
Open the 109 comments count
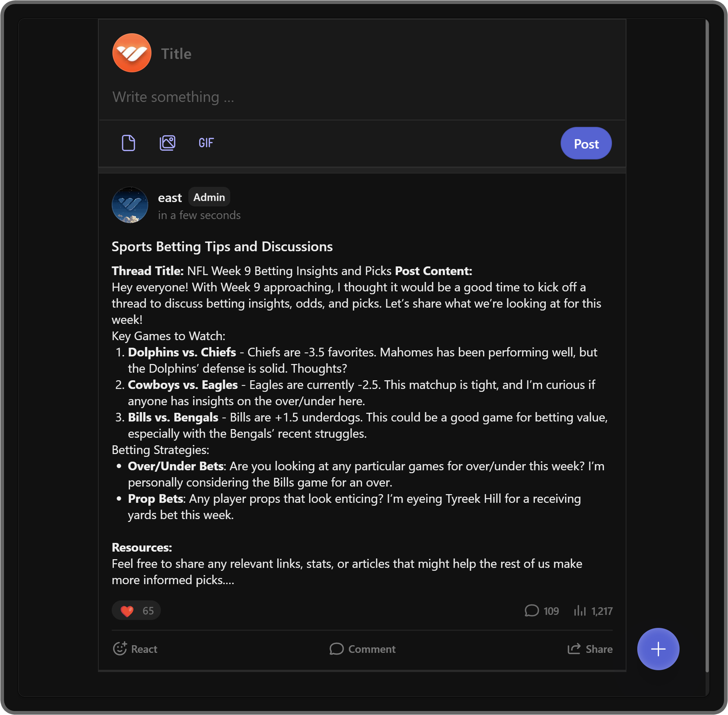pyautogui.click(x=541, y=611)
